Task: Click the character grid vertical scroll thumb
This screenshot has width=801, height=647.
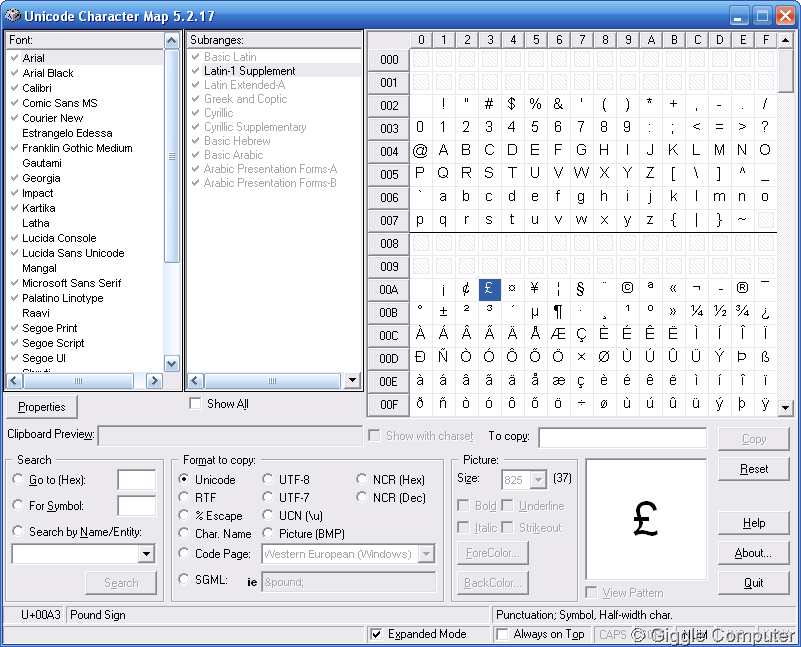Action: click(x=786, y=71)
